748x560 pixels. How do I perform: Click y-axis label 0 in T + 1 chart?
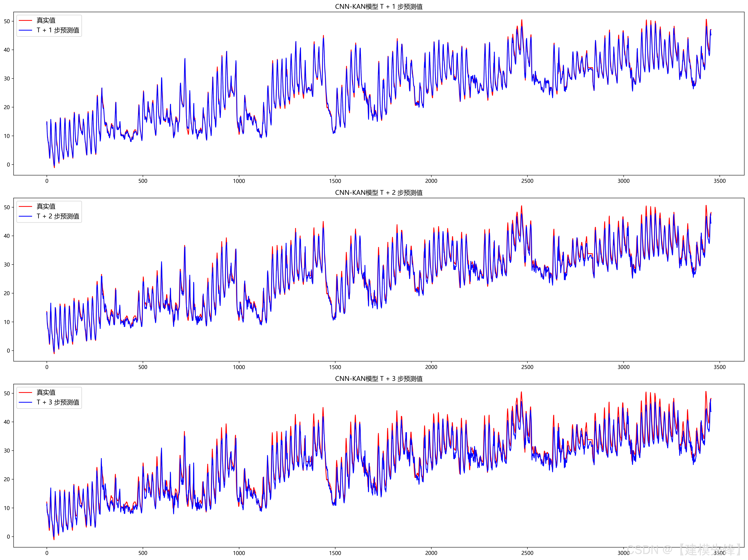(8, 165)
